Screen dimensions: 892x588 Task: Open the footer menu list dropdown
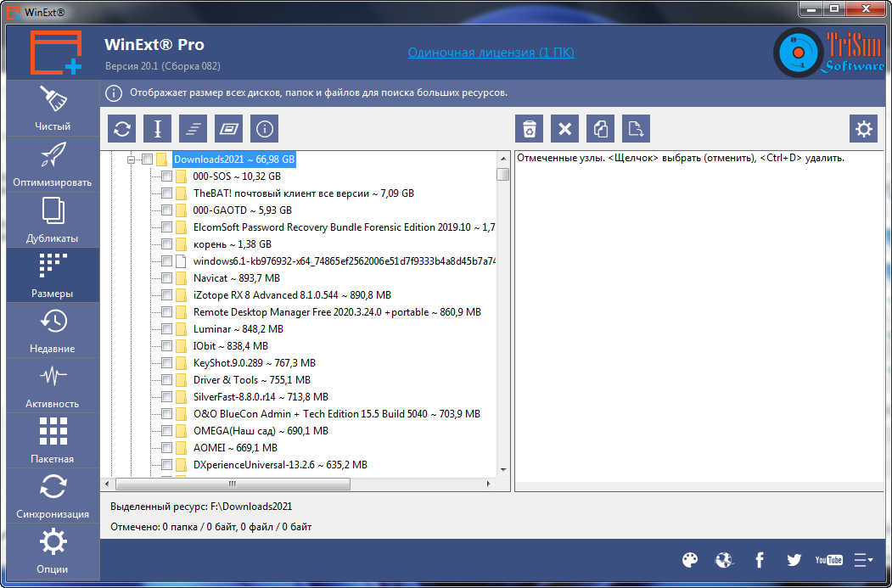(863, 560)
